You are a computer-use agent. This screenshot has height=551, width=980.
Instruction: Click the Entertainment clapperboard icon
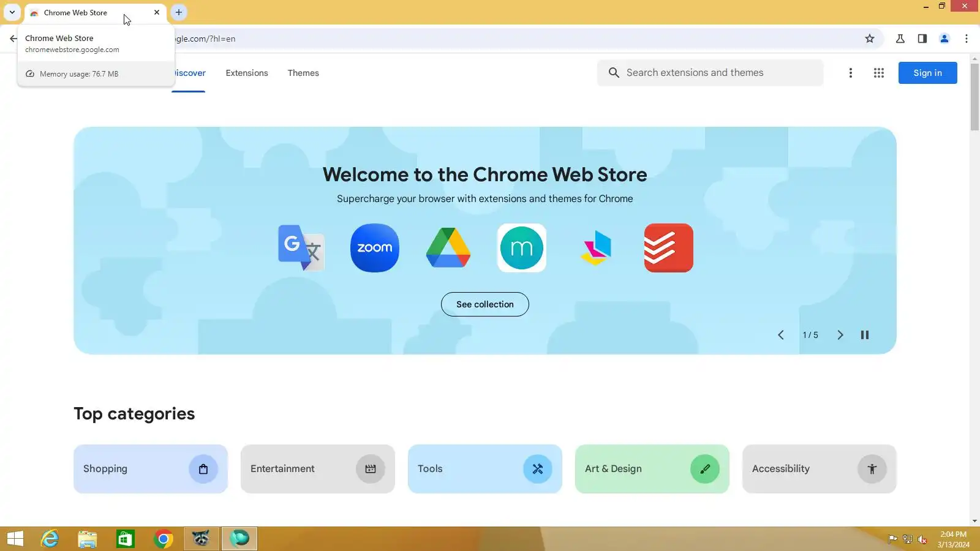point(371,469)
